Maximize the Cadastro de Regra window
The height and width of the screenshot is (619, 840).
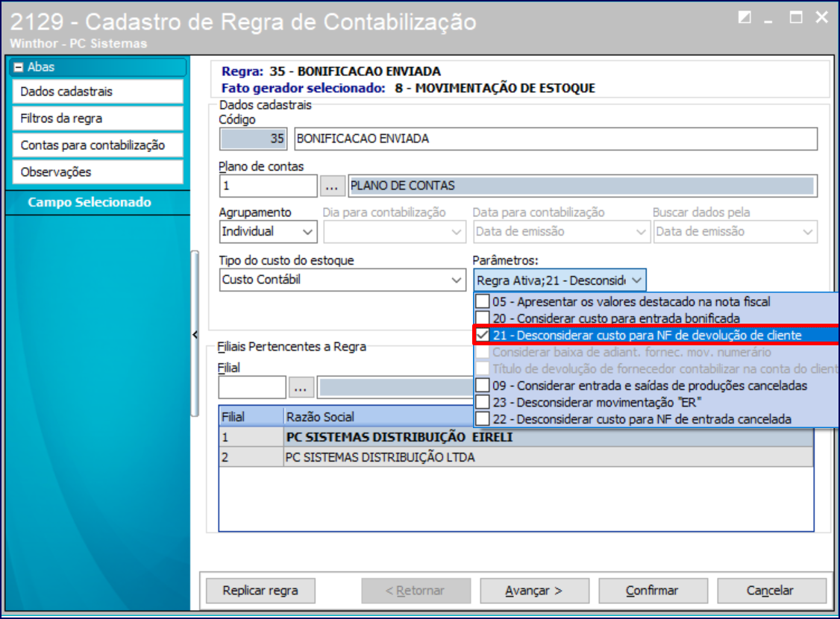[x=796, y=18]
